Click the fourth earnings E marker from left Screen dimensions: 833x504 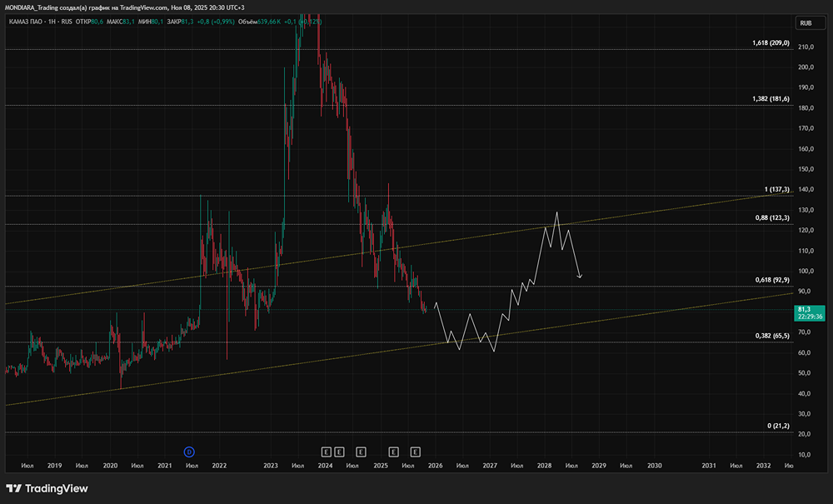pos(394,452)
